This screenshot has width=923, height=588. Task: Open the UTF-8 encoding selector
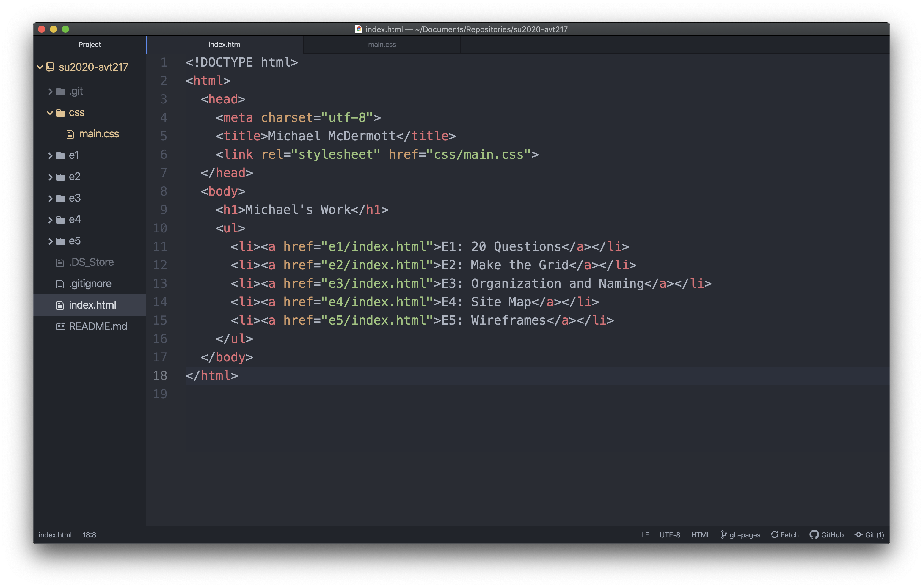point(670,535)
